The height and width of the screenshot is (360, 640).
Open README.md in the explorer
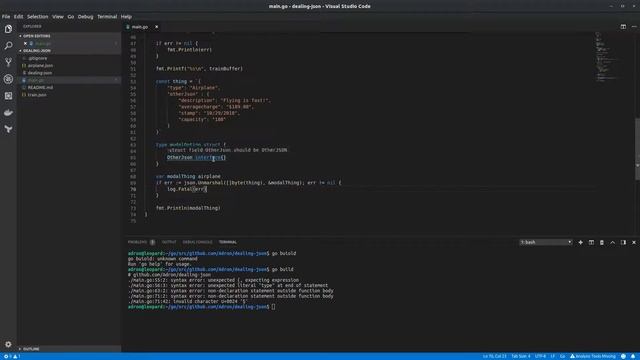[69, 87]
